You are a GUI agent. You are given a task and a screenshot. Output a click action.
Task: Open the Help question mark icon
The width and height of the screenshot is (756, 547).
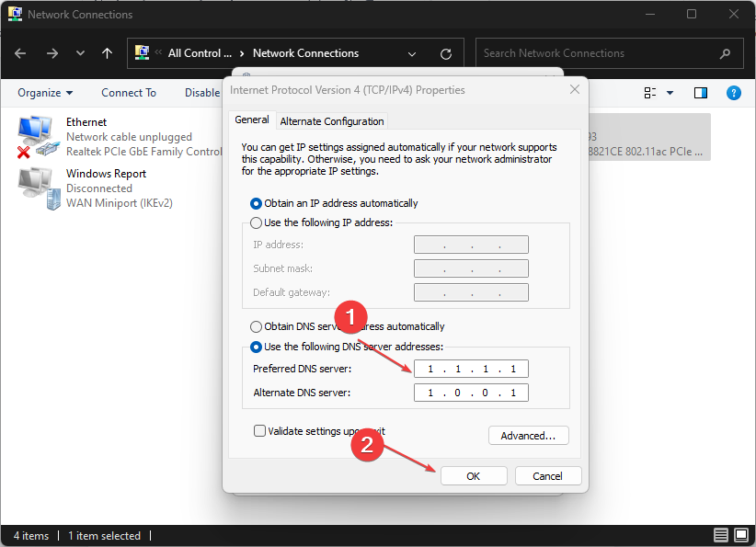733,93
